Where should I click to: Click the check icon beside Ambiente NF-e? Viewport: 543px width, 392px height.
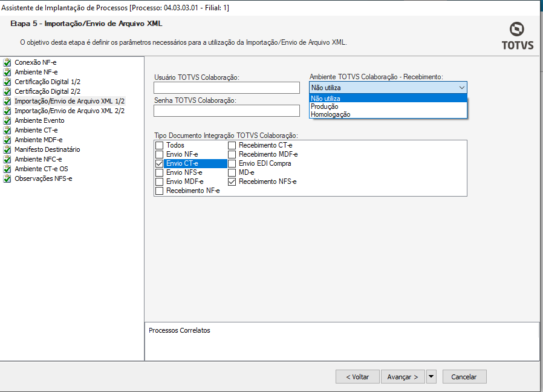point(7,72)
